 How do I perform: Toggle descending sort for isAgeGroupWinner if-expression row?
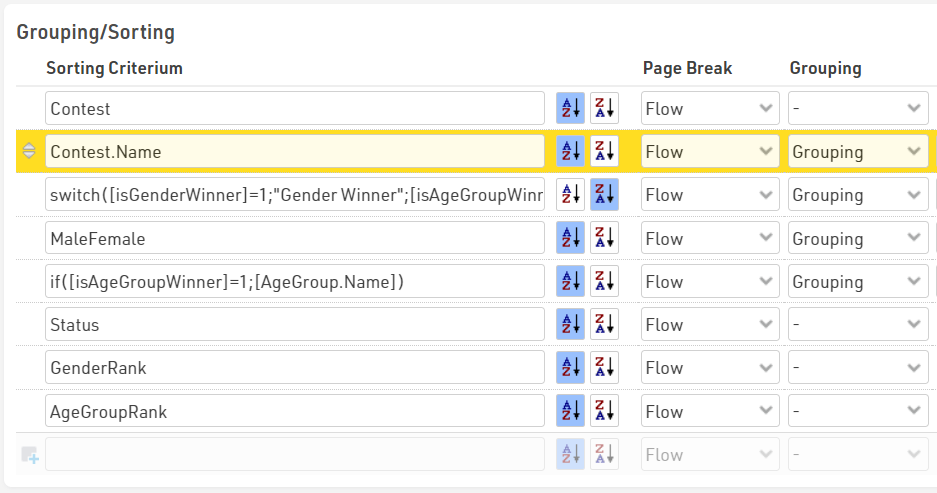tap(604, 282)
